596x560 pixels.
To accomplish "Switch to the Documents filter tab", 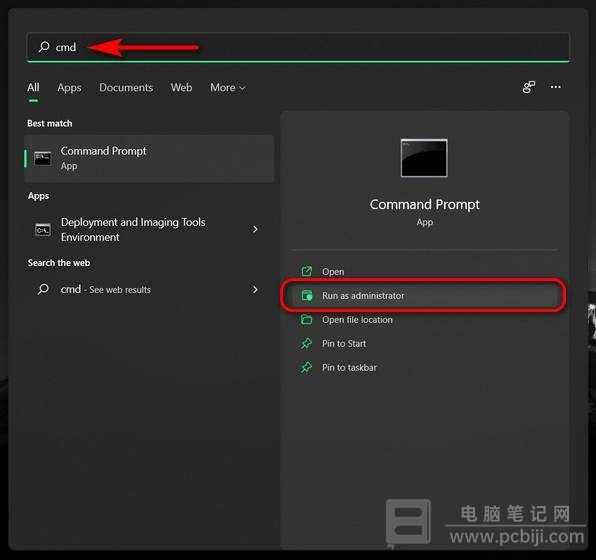I will pos(126,87).
